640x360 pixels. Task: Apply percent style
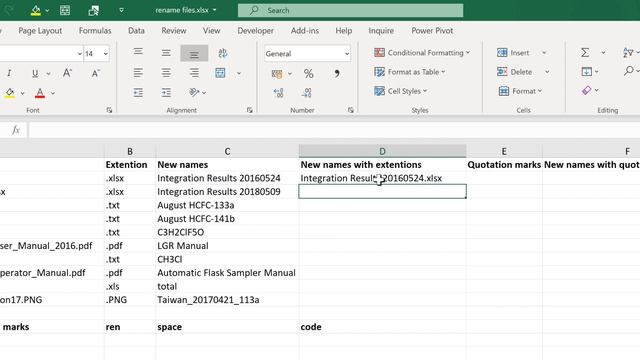[x=308, y=73]
